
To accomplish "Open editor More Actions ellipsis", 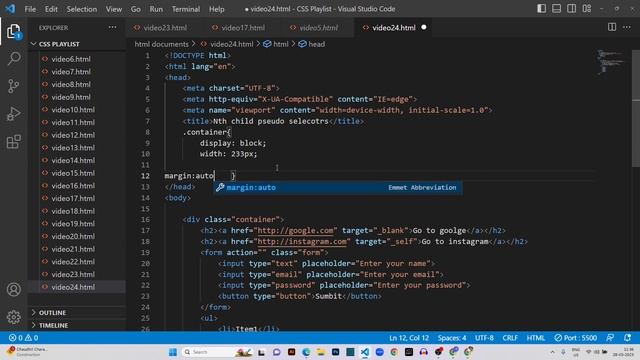I will tap(627, 27).
